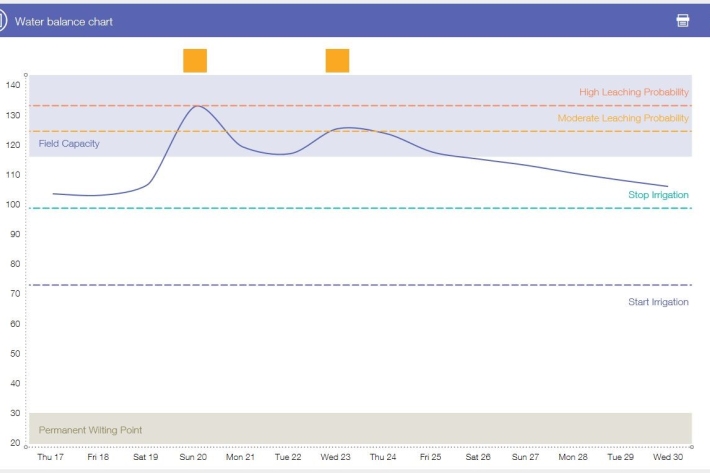Click the 140 value on the y-axis
Screen dimensions: 710x473
[12, 85]
